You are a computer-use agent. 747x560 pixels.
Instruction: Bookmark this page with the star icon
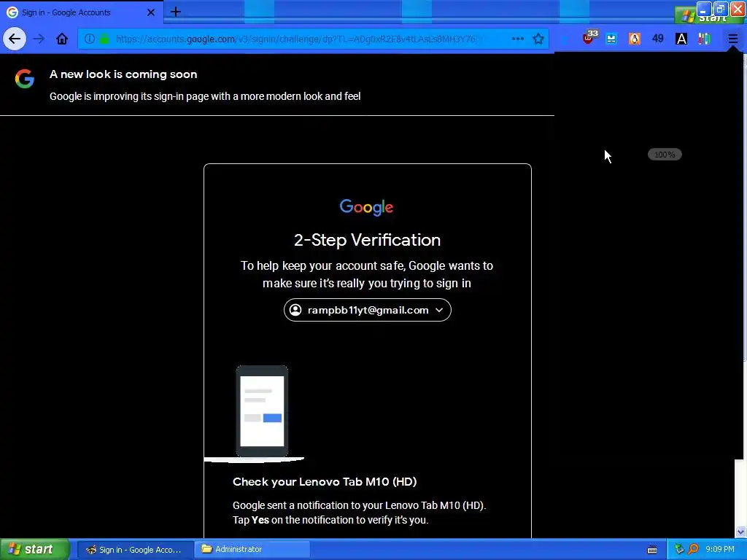pos(538,39)
